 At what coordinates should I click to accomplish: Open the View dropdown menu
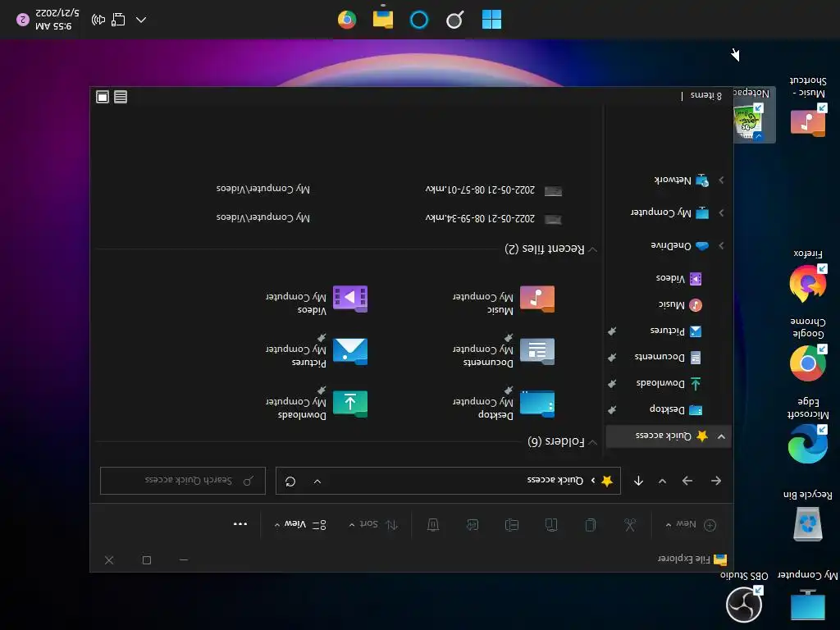[300, 524]
